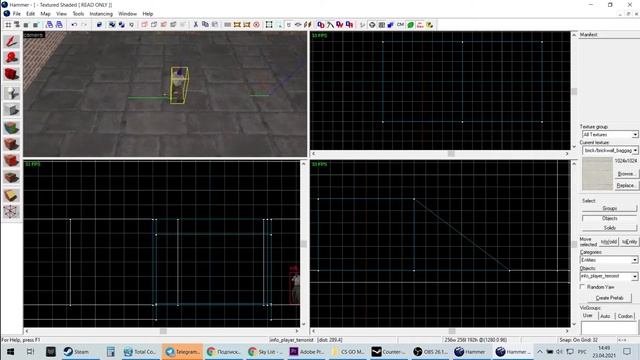Open the Map menu
640x360 pixels.
[x=45, y=14]
